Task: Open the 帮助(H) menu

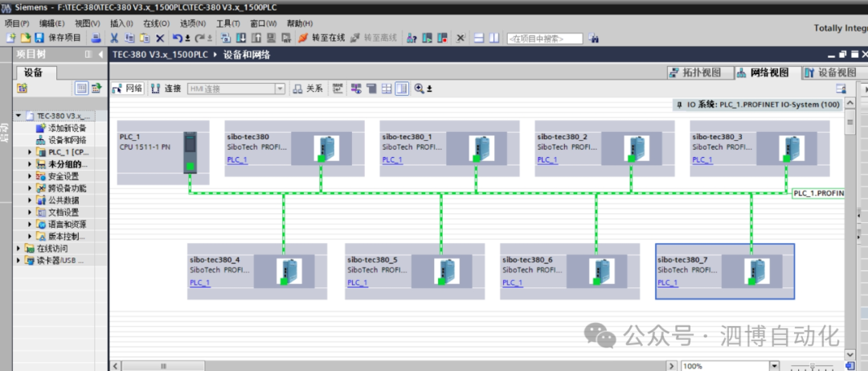Action: 300,23
